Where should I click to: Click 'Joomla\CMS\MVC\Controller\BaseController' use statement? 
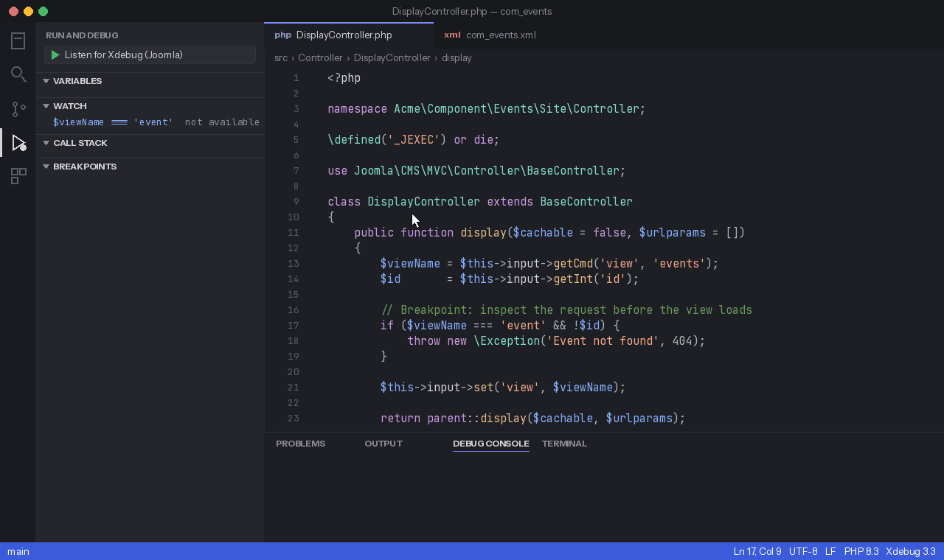click(x=487, y=170)
